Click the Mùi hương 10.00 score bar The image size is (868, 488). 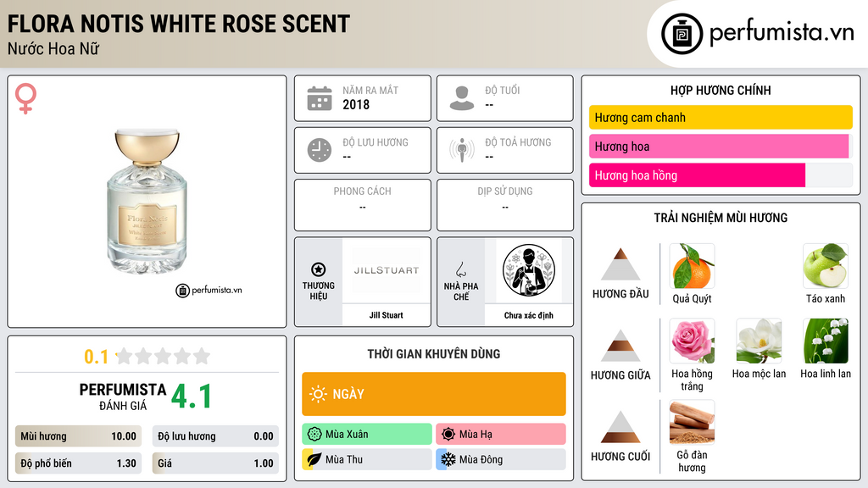click(78, 436)
